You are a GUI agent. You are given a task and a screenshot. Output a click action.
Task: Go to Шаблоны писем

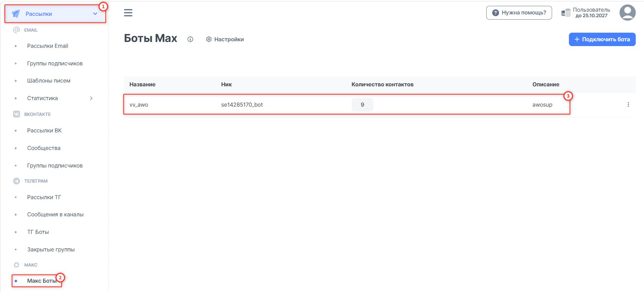point(49,80)
